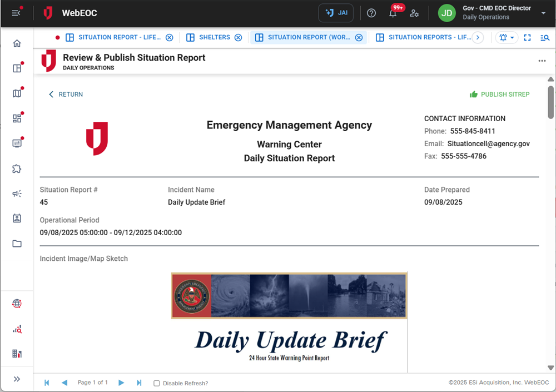Click the vertical scrollbar down arrow
Image resolution: width=556 pixels, height=392 pixels.
coord(550,368)
